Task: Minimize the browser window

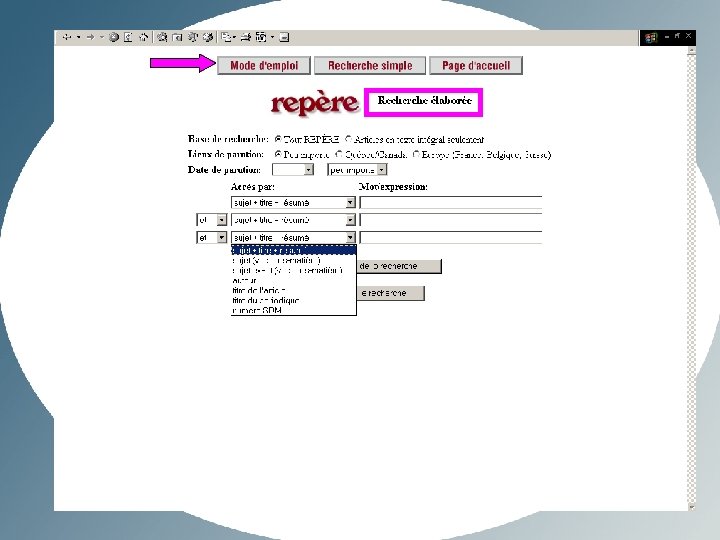Action: coord(667,36)
